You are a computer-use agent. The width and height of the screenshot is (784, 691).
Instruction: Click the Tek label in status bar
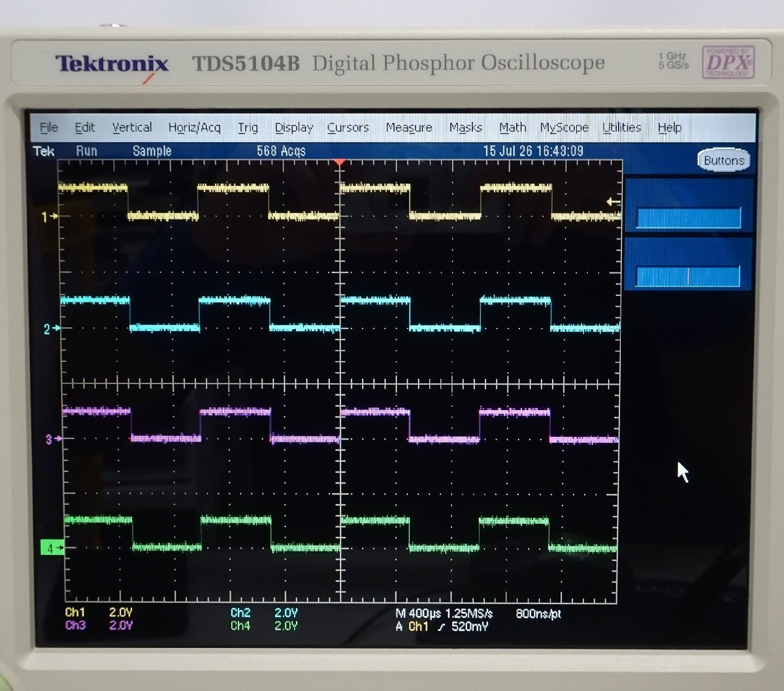click(x=44, y=151)
